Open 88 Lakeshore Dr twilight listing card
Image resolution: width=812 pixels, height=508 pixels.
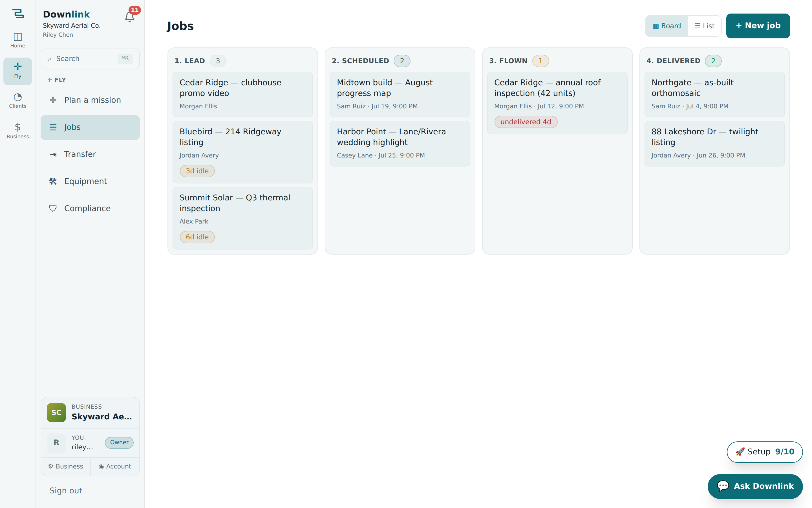click(x=714, y=143)
